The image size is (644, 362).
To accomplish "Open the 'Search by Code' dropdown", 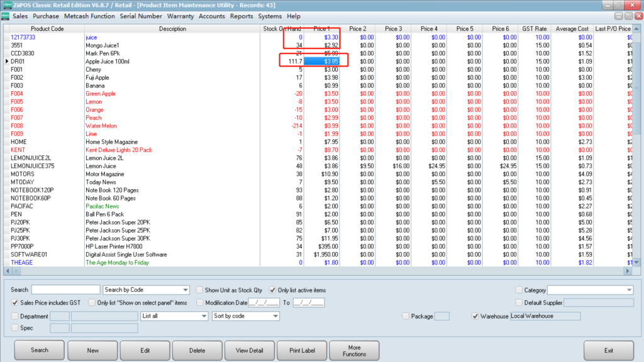I will pyautogui.click(x=185, y=290).
